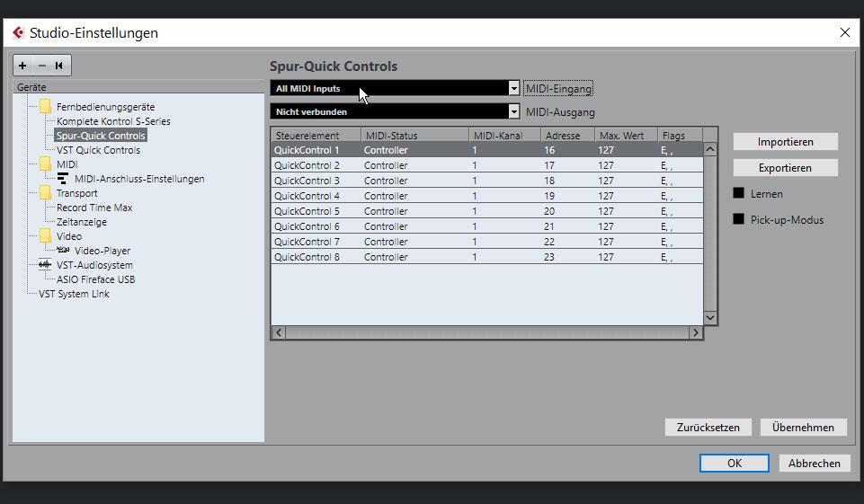This screenshot has width=864, height=504.
Task: Open ASIO Fireface USB settings
Action: (x=95, y=279)
